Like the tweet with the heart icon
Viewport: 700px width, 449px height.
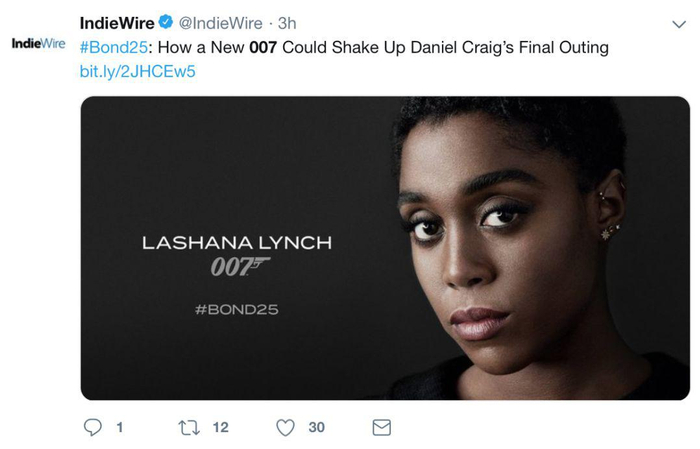coord(286,427)
